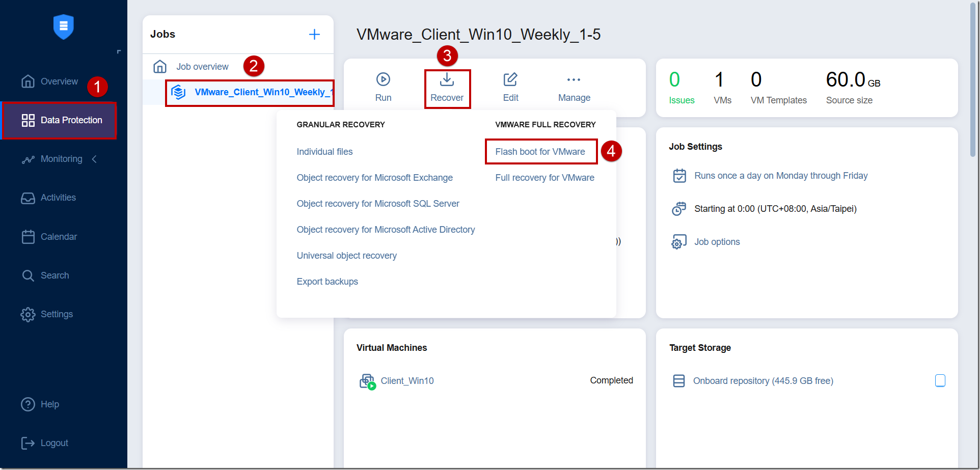The width and height of the screenshot is (980, 470).
Task: Select the VMware_Client_Win10_Weekly job
Action: (x=264, y=92)
